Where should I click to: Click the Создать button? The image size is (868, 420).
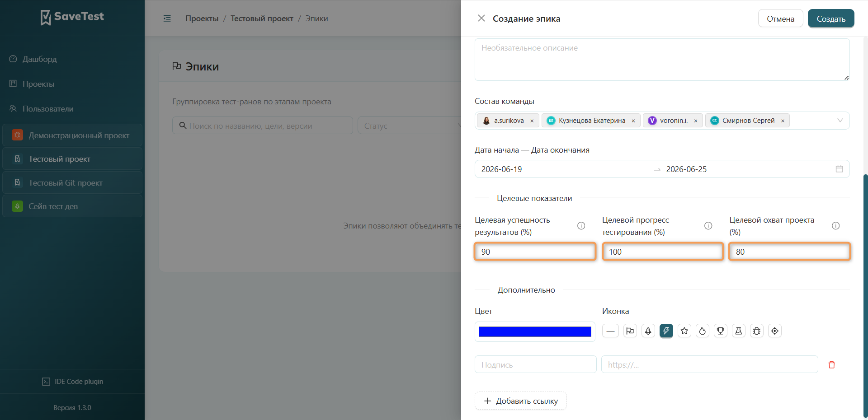coord(831,19)
